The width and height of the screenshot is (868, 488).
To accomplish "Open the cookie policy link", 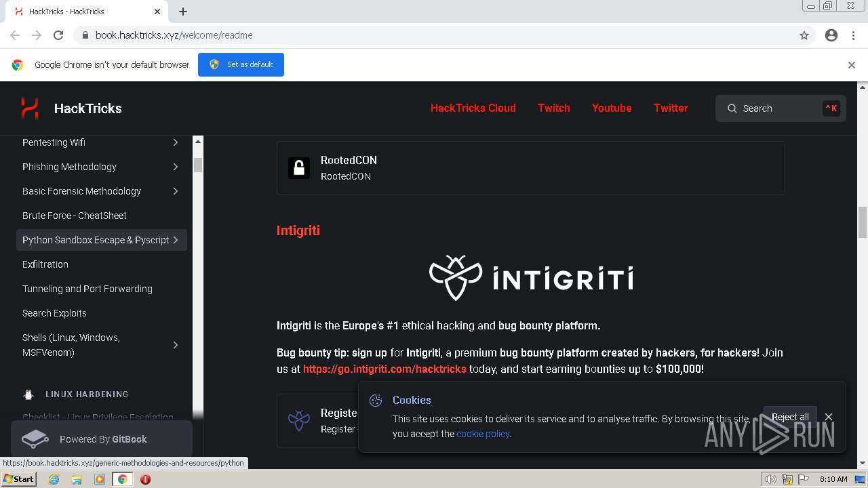I will [483, 434].
